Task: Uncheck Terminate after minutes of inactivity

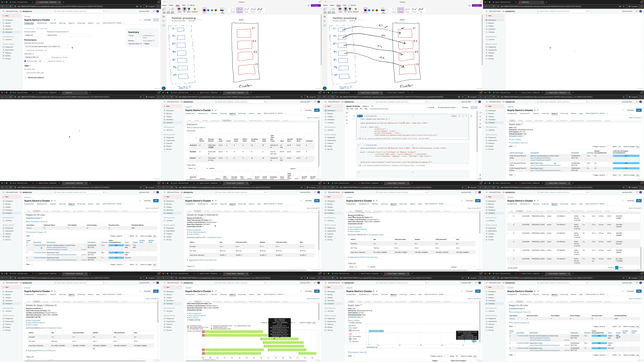Action: tap(25, 61)
